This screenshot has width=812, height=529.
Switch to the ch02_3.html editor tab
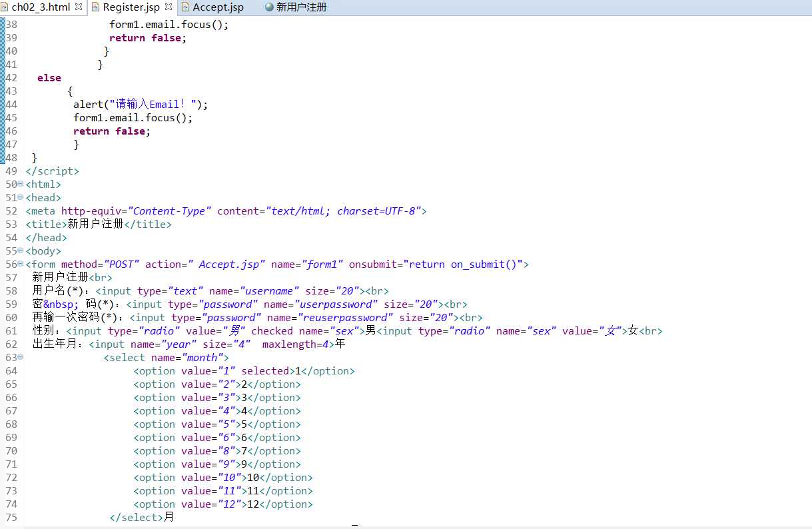[42, 7]
